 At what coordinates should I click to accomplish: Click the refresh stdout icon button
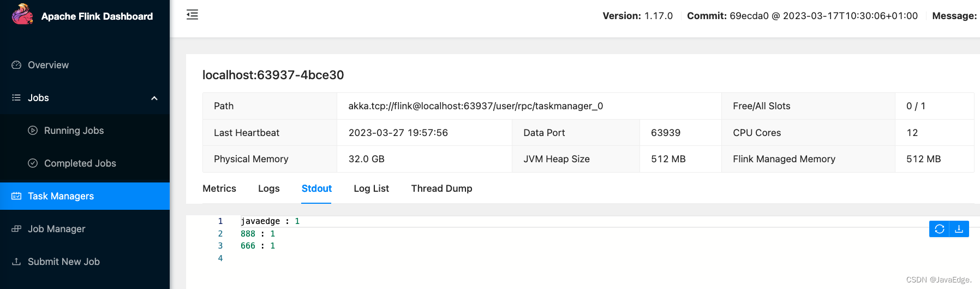point(939,229)
